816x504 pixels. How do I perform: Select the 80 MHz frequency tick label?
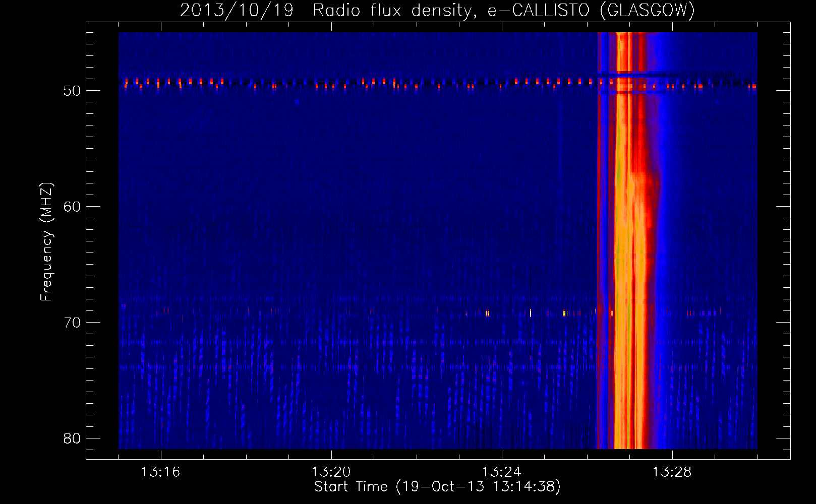tap(72, 438)
